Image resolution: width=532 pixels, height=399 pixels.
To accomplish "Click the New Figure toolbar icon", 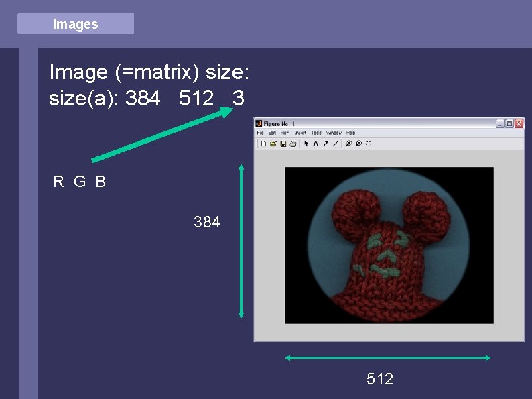I will [263, 144].
